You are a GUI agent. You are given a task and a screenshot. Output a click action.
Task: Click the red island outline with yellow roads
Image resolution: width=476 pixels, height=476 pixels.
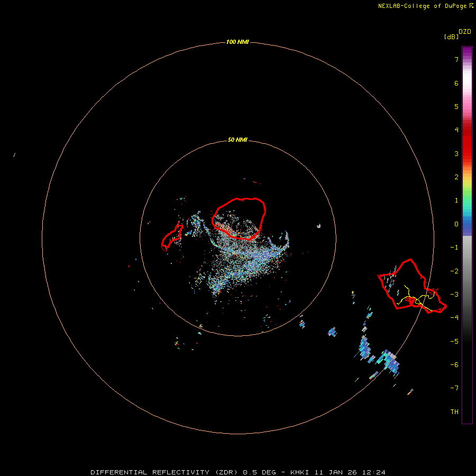[x=411, y=286]
